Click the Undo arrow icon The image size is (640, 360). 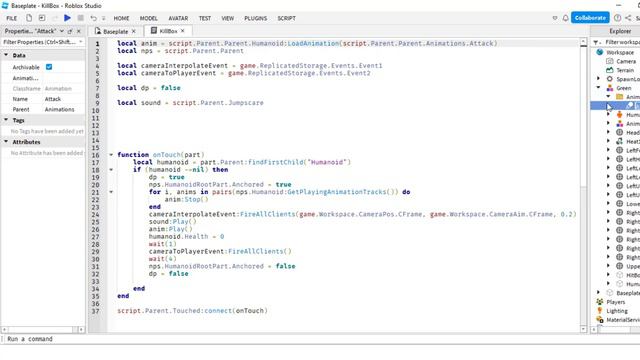click(x=93, y=18)
